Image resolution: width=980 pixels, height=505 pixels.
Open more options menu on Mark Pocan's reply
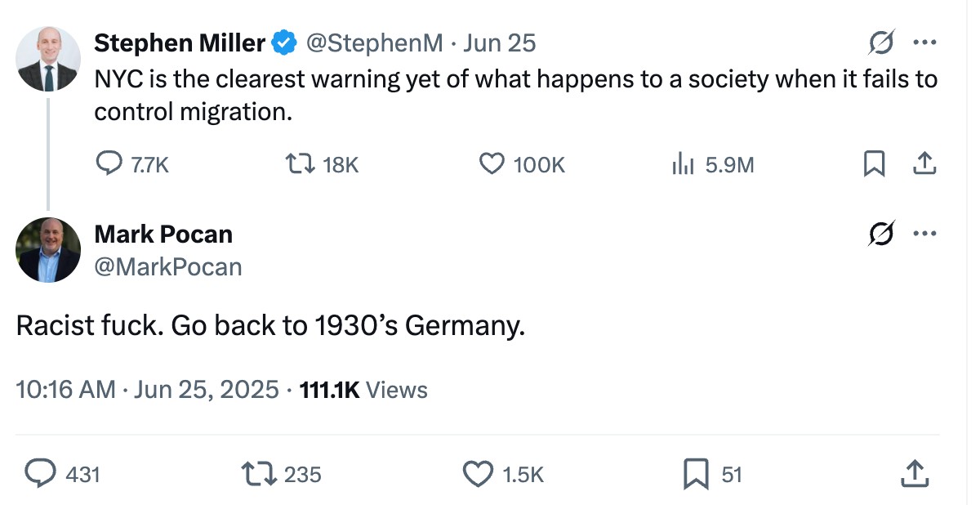pos(924,235)
